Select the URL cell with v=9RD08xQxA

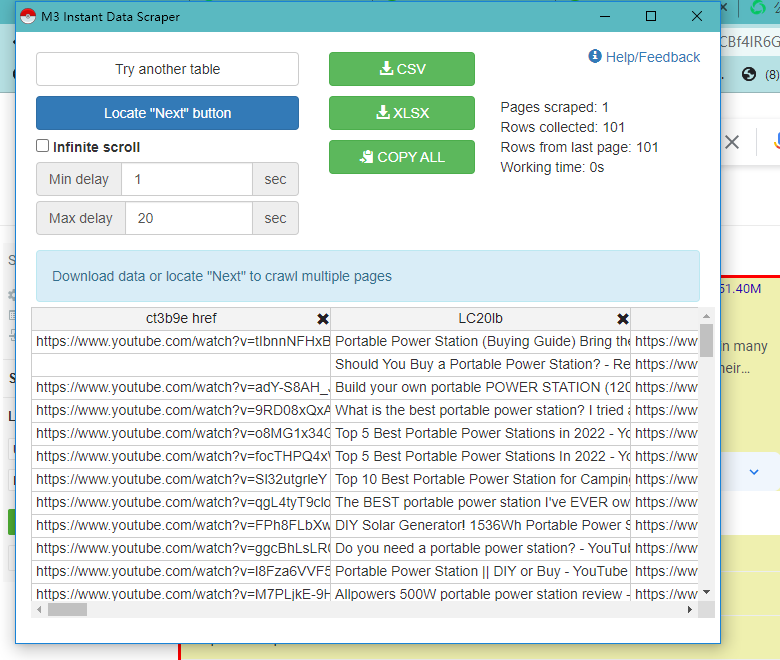pos(181,410)
